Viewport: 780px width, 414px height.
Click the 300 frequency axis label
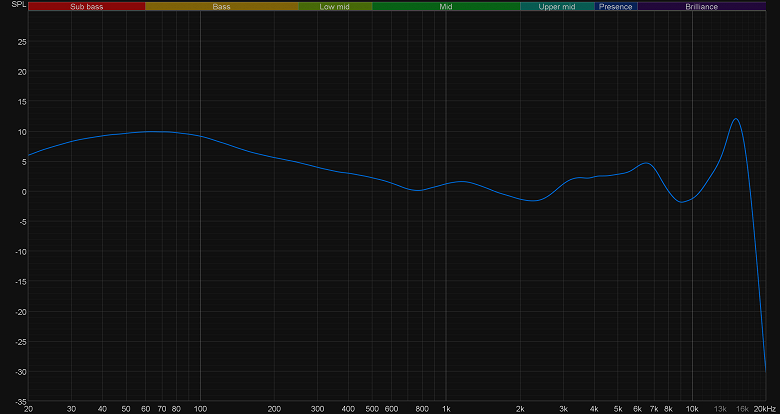point(317,409)
